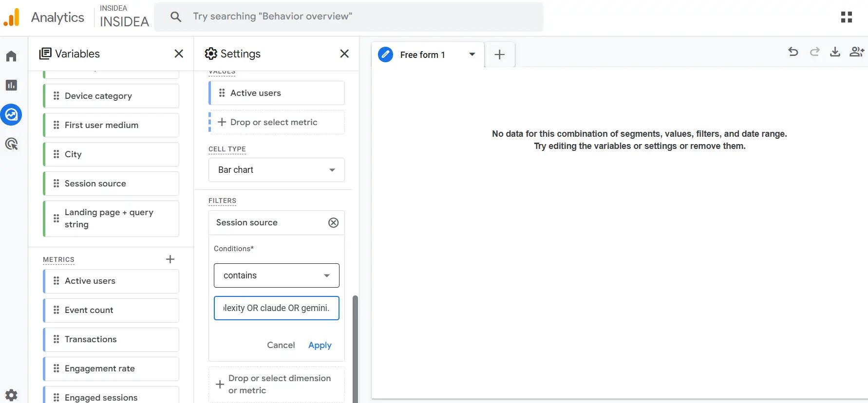Click Drop or select metric slot
868x403 pixels.
(276, 122)
